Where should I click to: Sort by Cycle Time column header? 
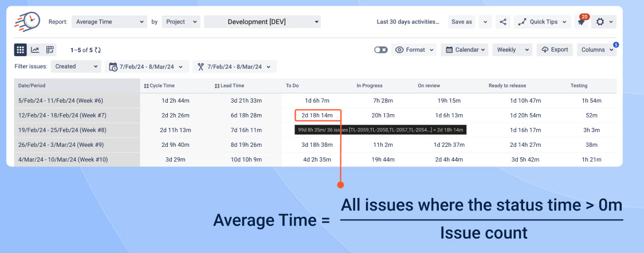tap(161, 85)
